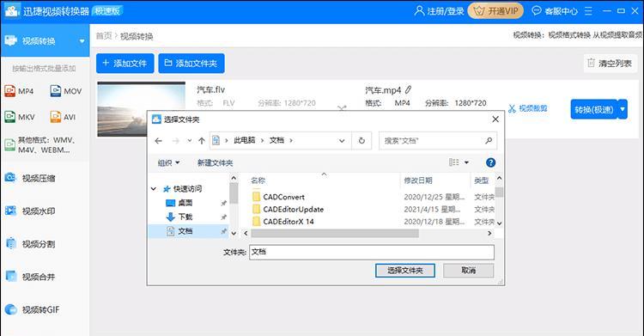Click 首页 breadcrumb link
Image resolution: width=644 pixels, height=336 pixels.
pyautogui.click(x=104, y=36)
